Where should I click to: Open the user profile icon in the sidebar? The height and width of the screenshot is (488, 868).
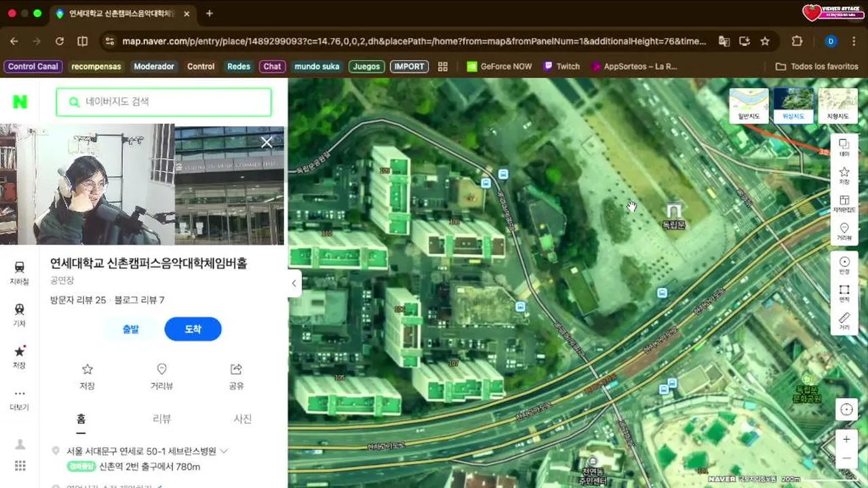[x=20, y=444]
